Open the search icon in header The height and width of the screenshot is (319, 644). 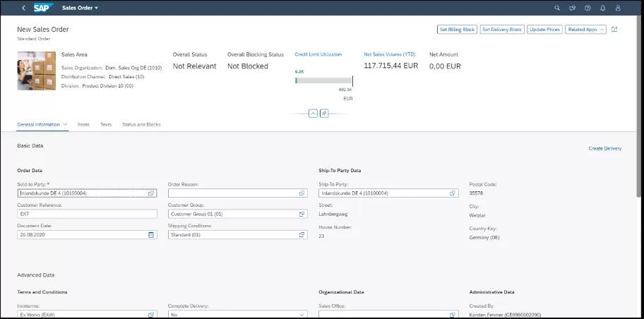(x=557, y=8)
